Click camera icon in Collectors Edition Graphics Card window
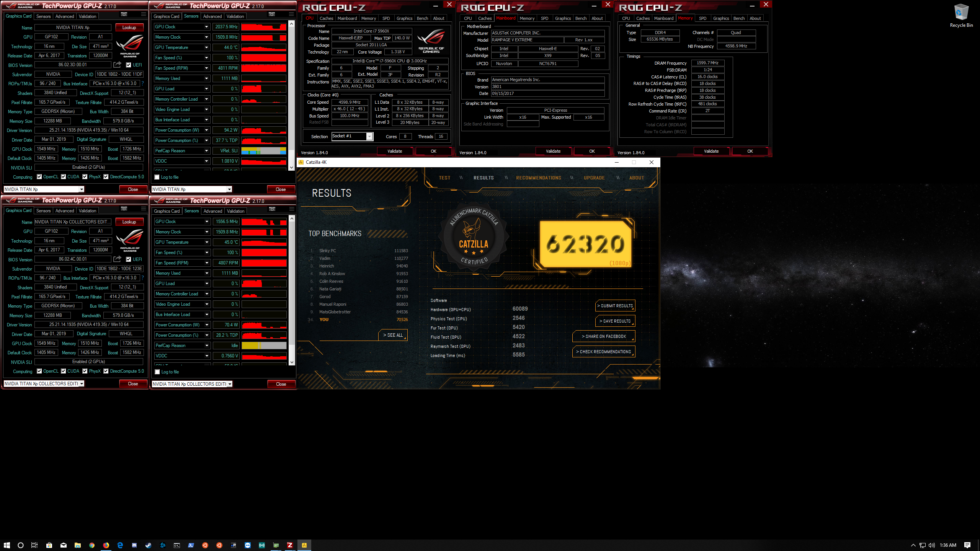980x551 pixels. click(124, 209)
